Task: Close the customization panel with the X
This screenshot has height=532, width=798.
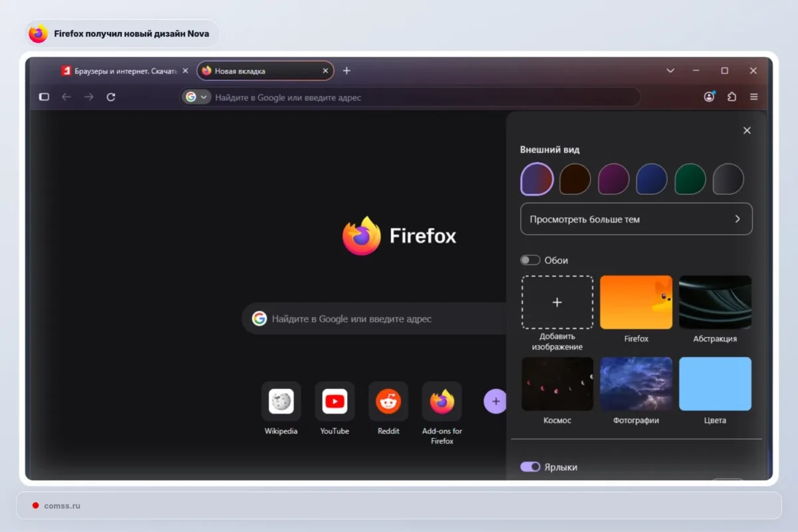Action: [747, 130]
